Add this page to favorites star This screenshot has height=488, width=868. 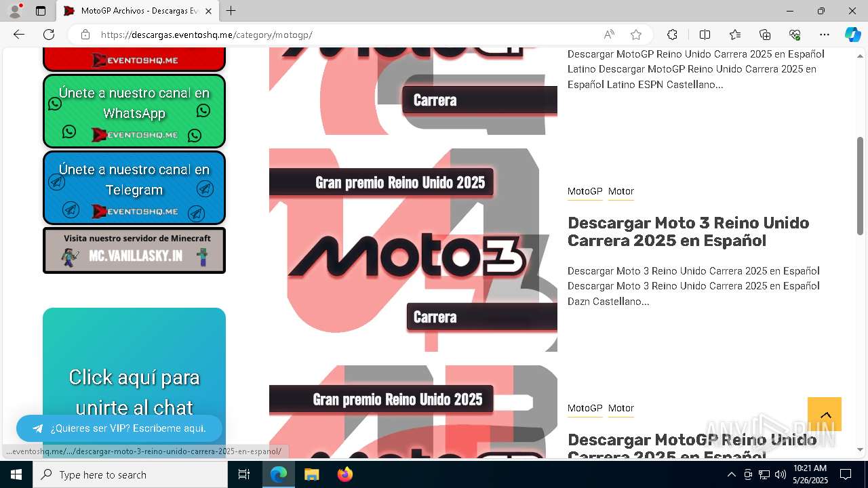tap(635, 35)
